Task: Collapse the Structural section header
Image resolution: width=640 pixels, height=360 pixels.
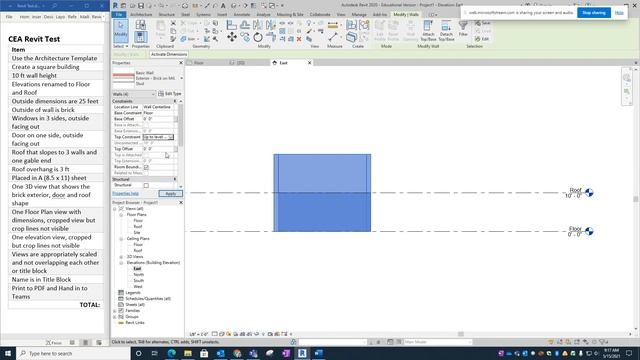Action: click(175, 179)
